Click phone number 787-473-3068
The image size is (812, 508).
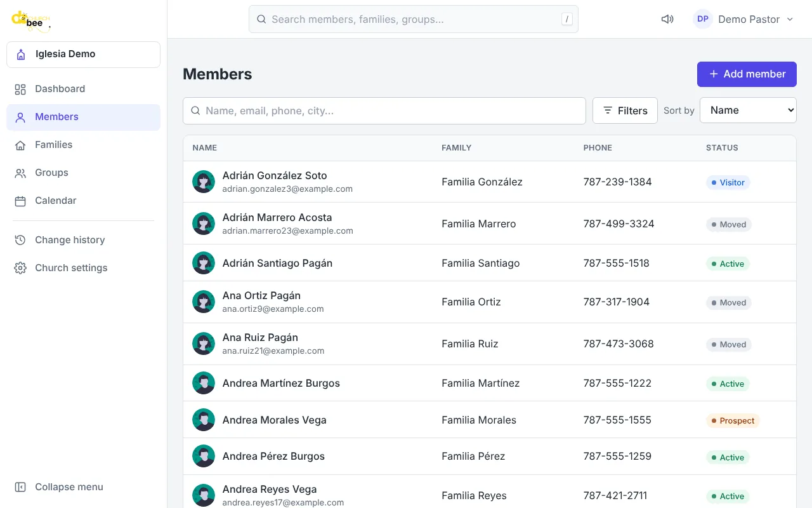click(619, 344)
